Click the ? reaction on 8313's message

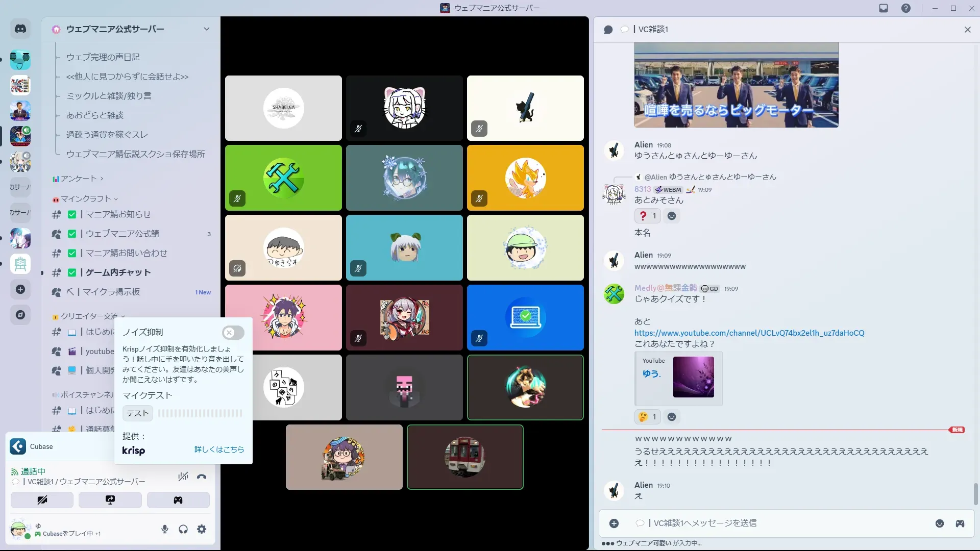click(647, 216)
